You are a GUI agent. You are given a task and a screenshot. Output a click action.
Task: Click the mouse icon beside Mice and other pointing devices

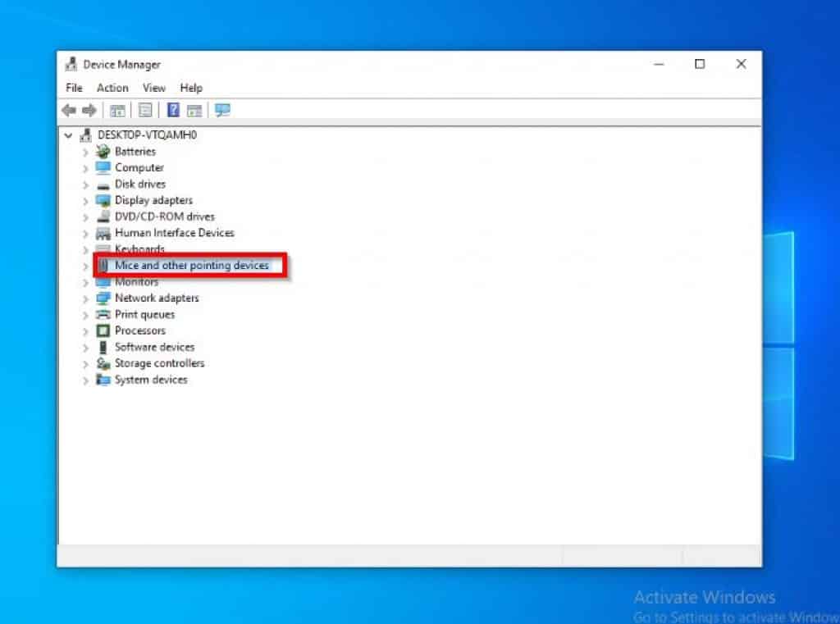pyautogui.click(x=103, y=266)
